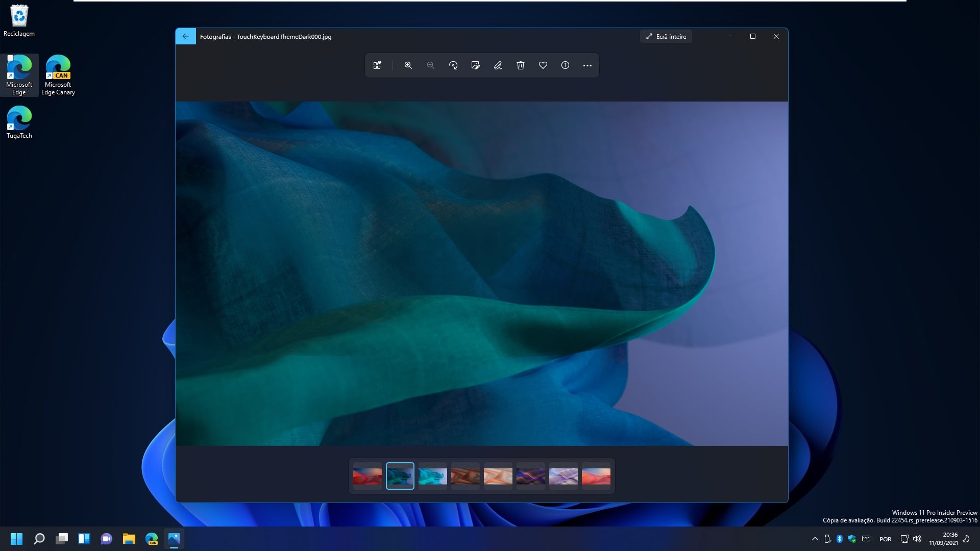
Task: Delete the current photo
Action: pos(521,65)
